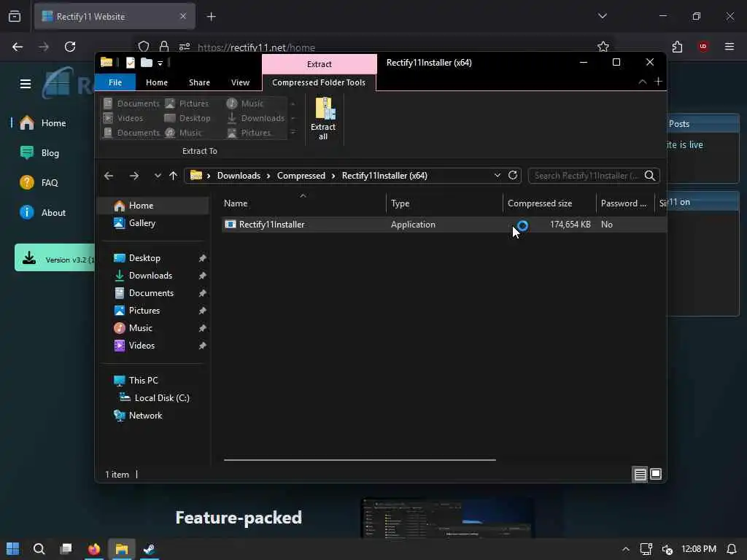Image resolution: width=747 pixels, height=560 pixels.
Task: Open the Home ribbon tab
Action: click(157, 82)
